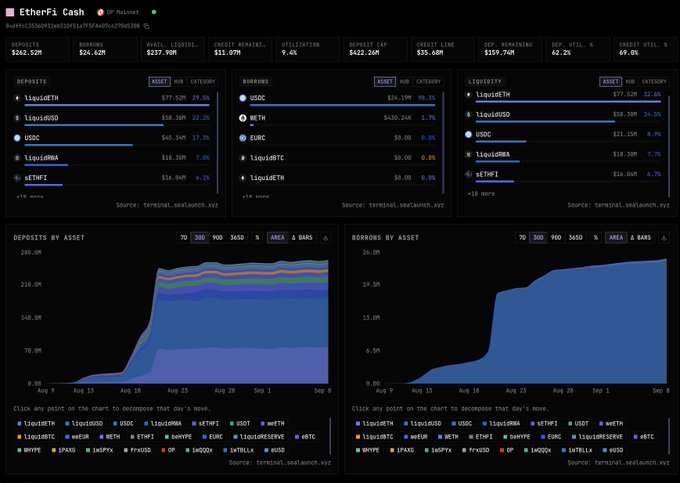Viewport: 680px width, 483px height.
Task: Switch Deposits by Asset chart to Bars mode
Action: click(302, 238)
